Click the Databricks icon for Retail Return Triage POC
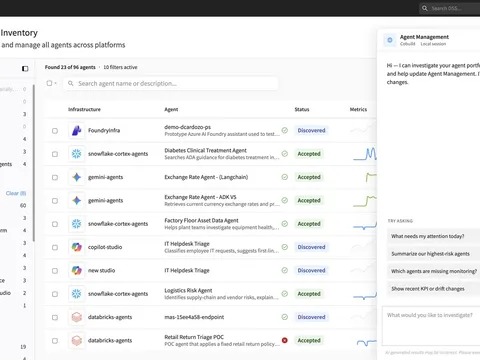Viewport: 480px width, 360px height. pos(77,341)
